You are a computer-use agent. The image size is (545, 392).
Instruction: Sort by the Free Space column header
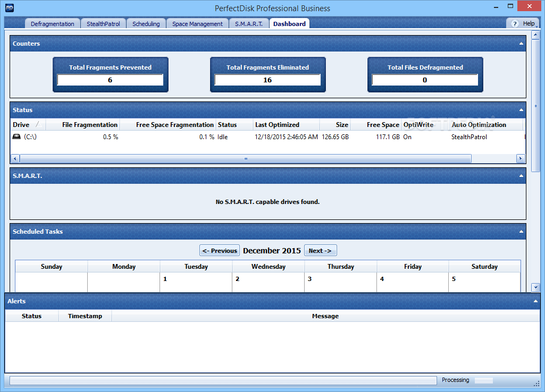(376, 125)
